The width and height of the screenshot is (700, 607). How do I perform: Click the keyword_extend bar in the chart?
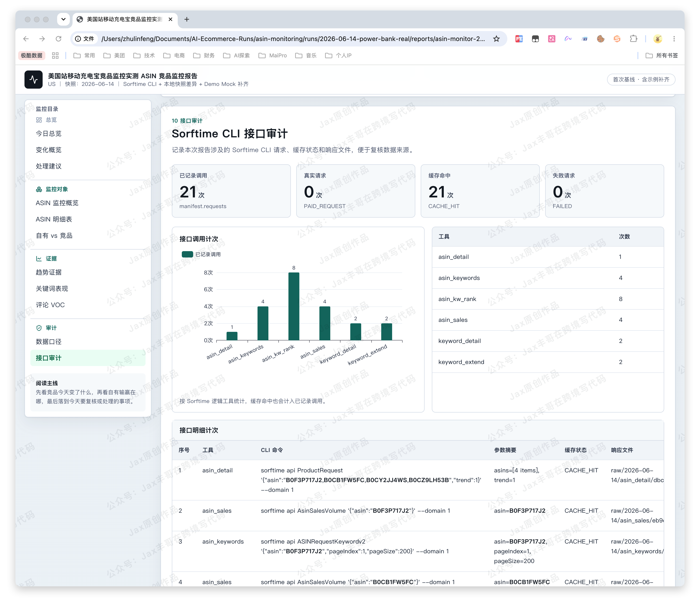386,332
